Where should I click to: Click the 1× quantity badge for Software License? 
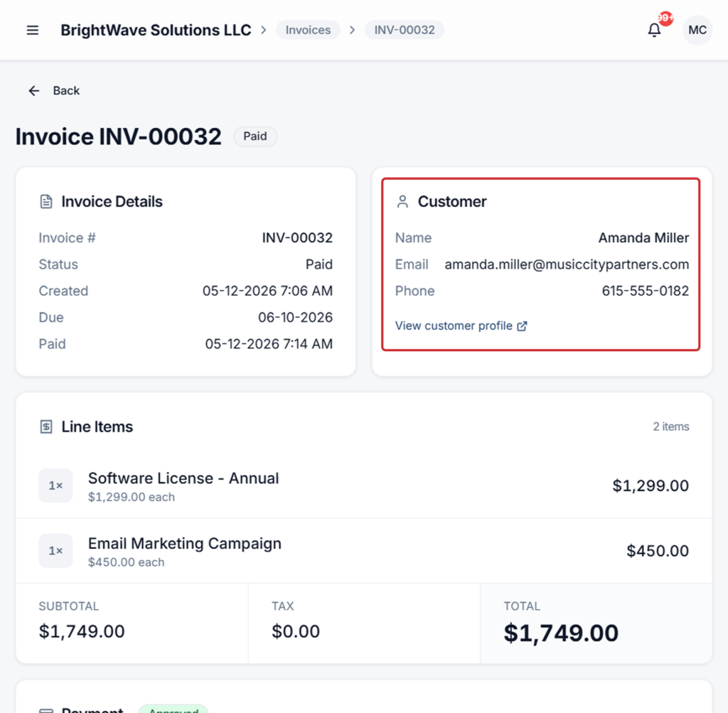(55, 486)
